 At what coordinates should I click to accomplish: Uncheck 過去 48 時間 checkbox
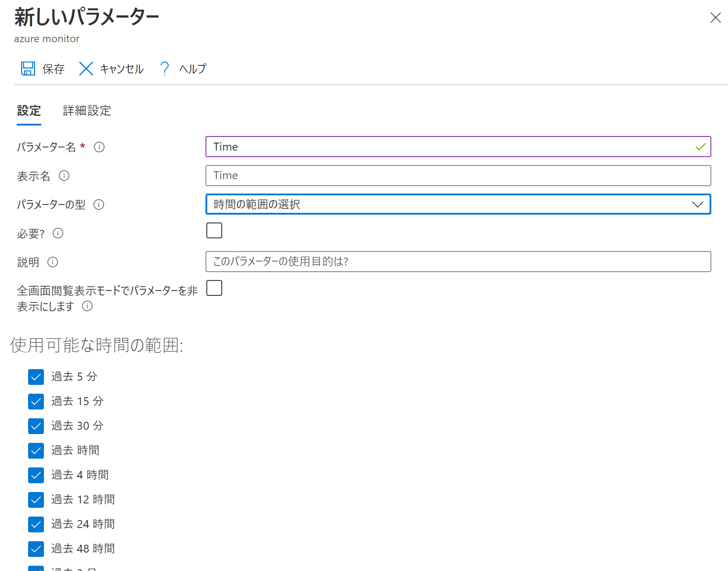pyautogui.click(x=36, y=549)
